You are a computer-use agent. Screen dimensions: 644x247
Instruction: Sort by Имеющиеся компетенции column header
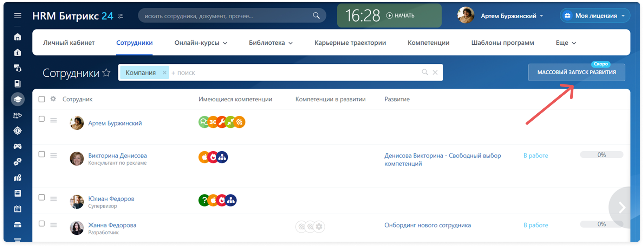(235, 99)
